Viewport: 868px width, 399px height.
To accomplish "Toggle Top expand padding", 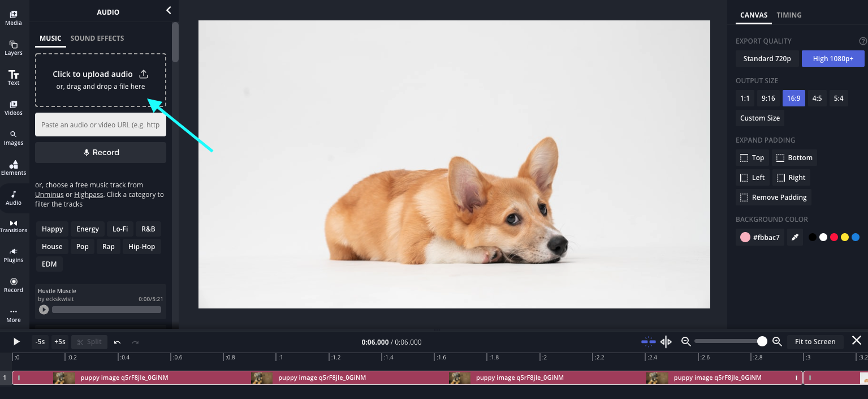I will pyautogui.click(x=752, y=158).
